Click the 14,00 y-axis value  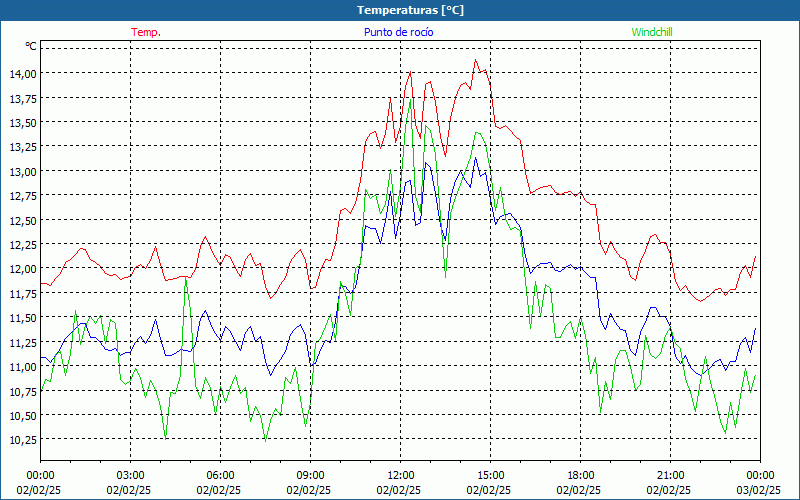click(x=23, y=74)
